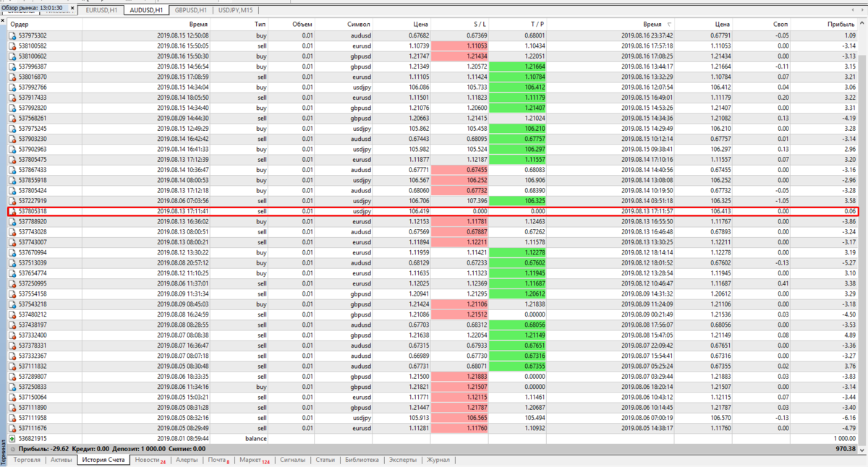The image size is (868, 467).
Task: Open the Эксперты tab
Action: coord(403,460)
